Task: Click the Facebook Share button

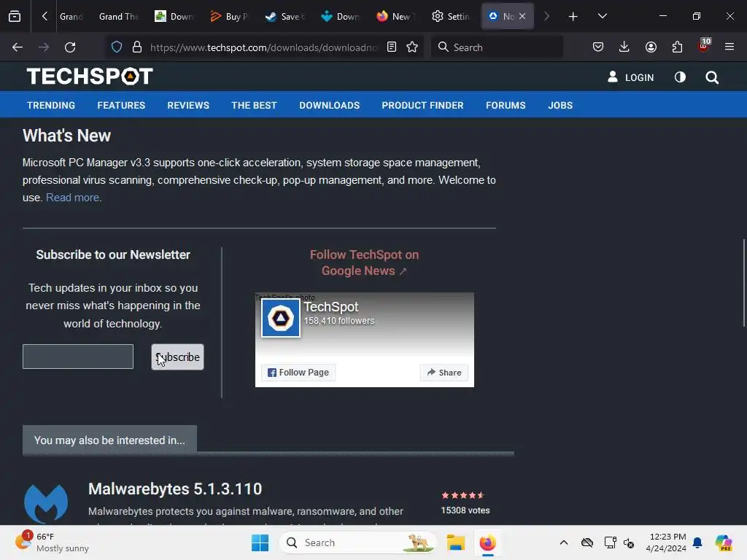Action: point(444,373)
